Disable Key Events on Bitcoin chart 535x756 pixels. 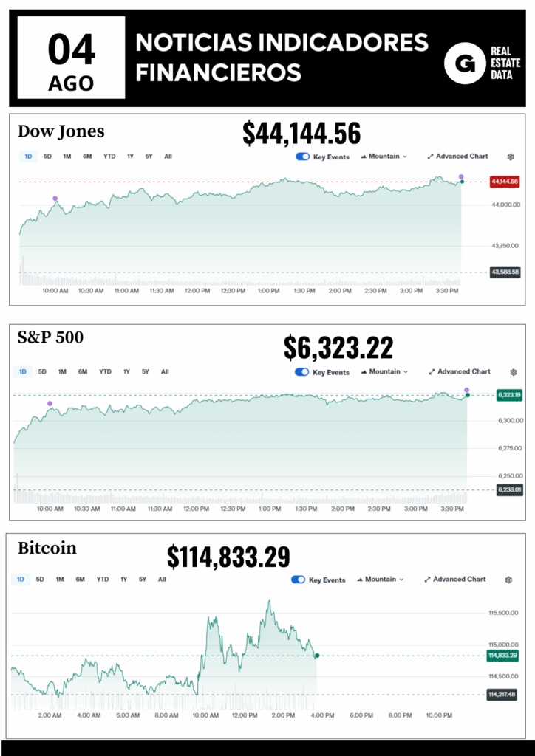(x=299, y=580)
